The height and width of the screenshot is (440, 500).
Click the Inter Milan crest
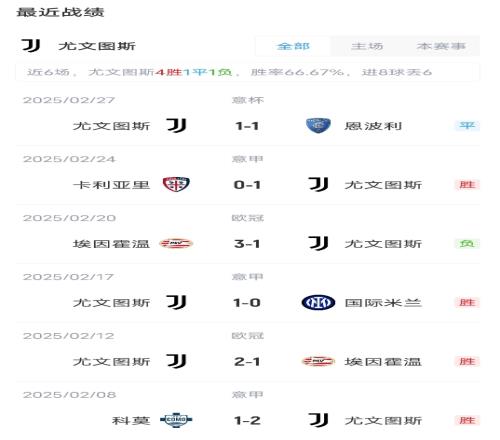tap(318, 303)
